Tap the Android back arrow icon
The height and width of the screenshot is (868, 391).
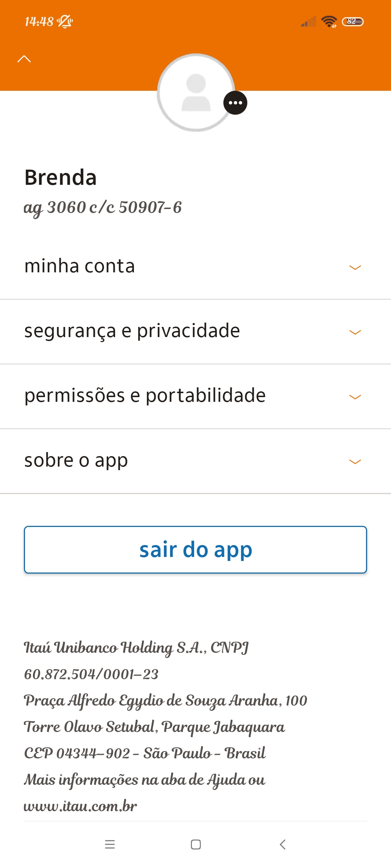coord(283,844)
